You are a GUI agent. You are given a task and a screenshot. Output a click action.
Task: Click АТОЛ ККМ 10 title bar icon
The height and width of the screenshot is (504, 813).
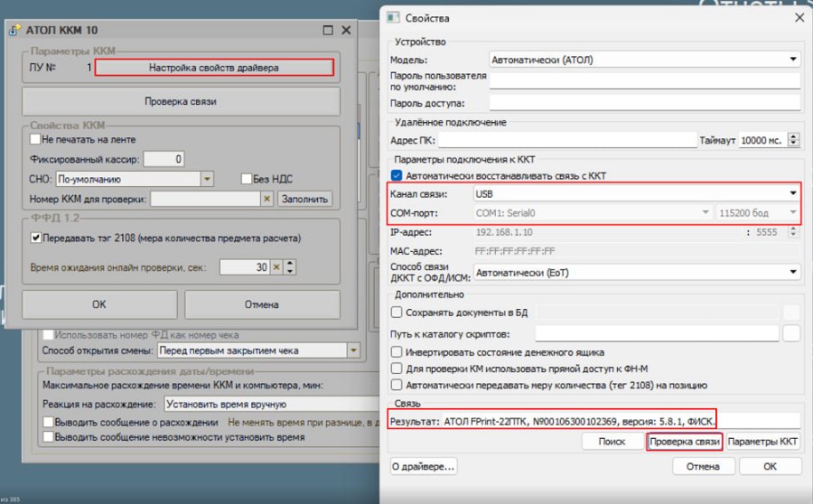(x=14, y=30)
